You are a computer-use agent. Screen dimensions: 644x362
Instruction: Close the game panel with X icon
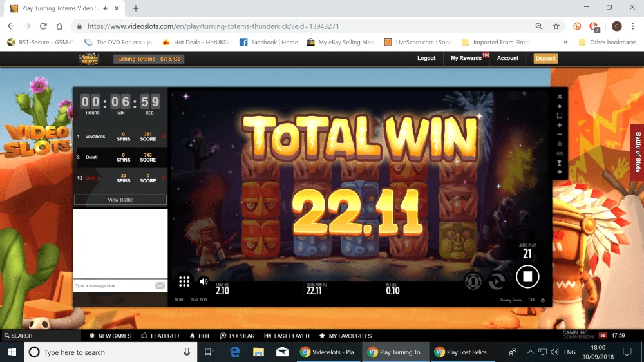pyautogui.click(x=560, y=97)
